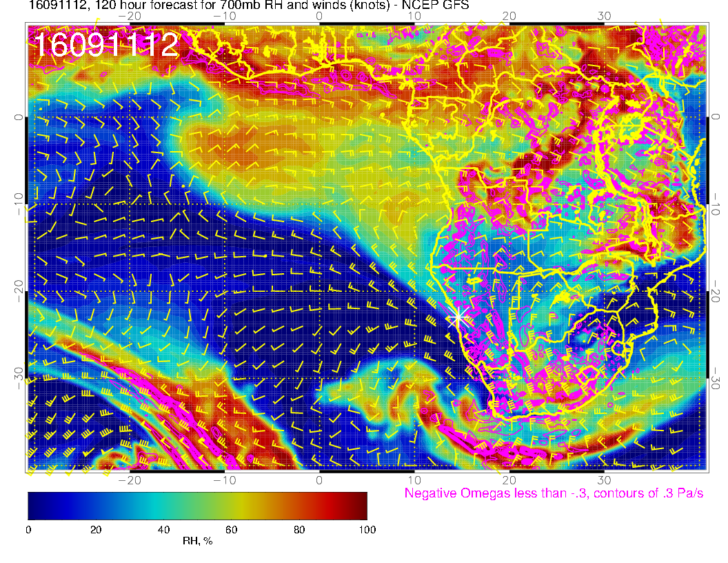Click right axis latitude label 0
728x563 pixels.
(716, 117)
